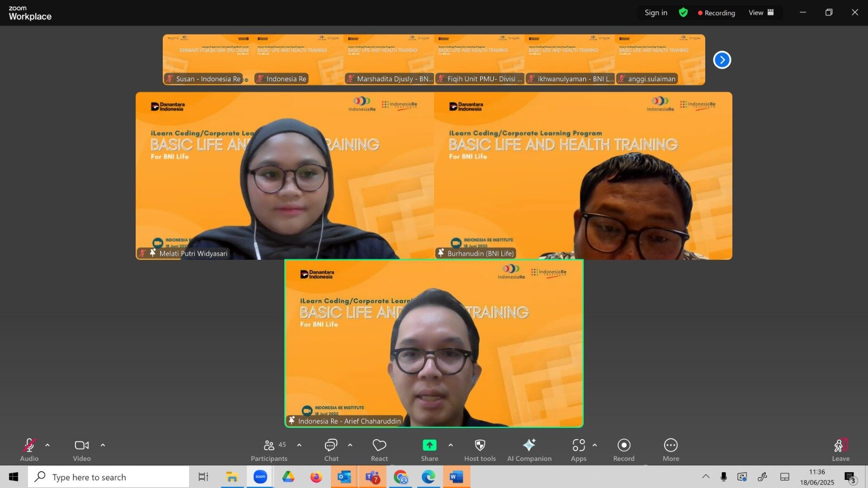Select the Marshadita Djusly thumbnail

tap(389, 60)
